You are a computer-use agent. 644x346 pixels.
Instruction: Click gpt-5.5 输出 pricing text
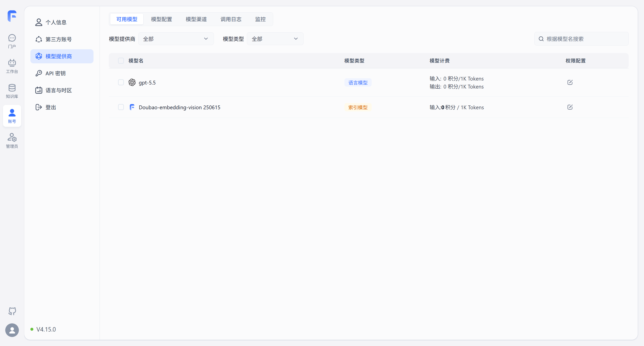[457, 86]
